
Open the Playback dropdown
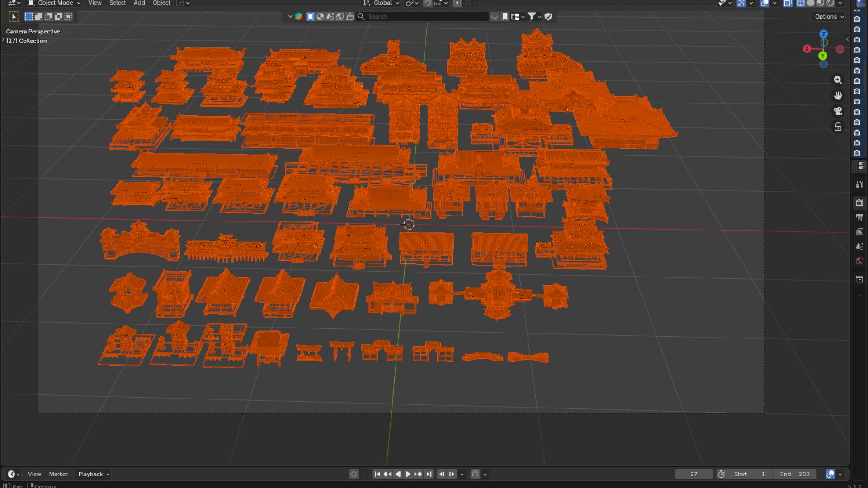94,474
